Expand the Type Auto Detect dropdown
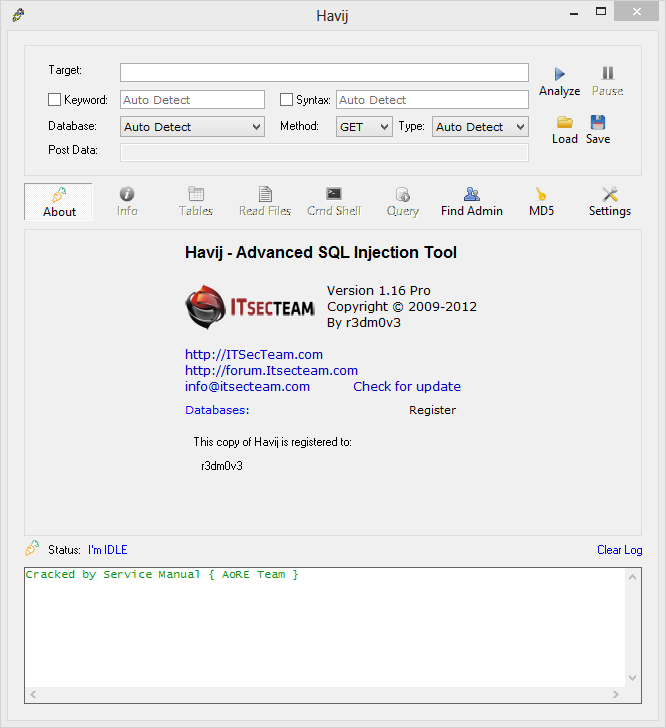This screenshot has width=666, height=728. tap(480, 127)
